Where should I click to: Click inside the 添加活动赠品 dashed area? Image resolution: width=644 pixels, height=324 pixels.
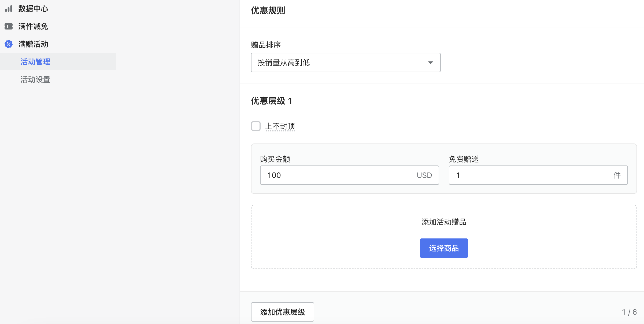point(444,222)
